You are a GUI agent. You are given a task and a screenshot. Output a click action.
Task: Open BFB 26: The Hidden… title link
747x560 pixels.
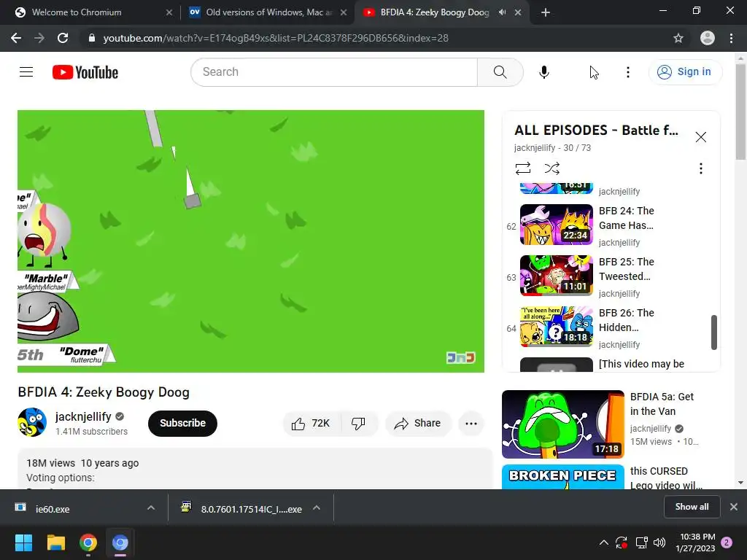(x=626, y=320)
